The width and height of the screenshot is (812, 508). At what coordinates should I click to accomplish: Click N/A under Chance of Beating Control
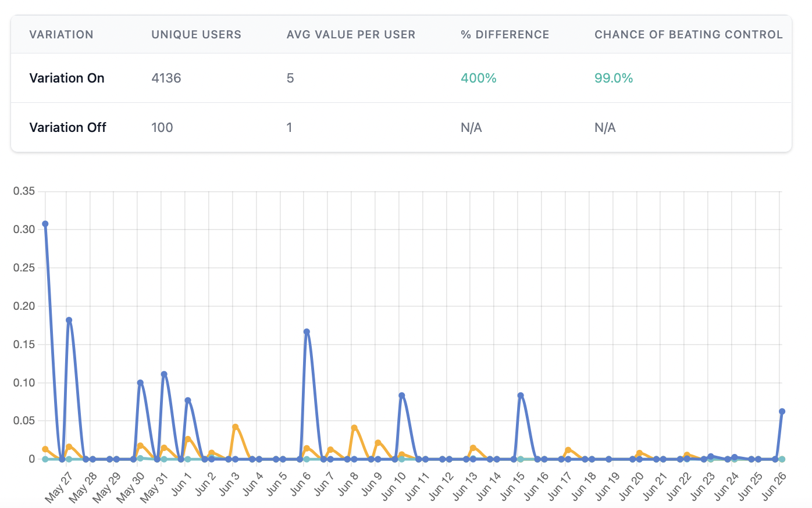click(605, 127)
